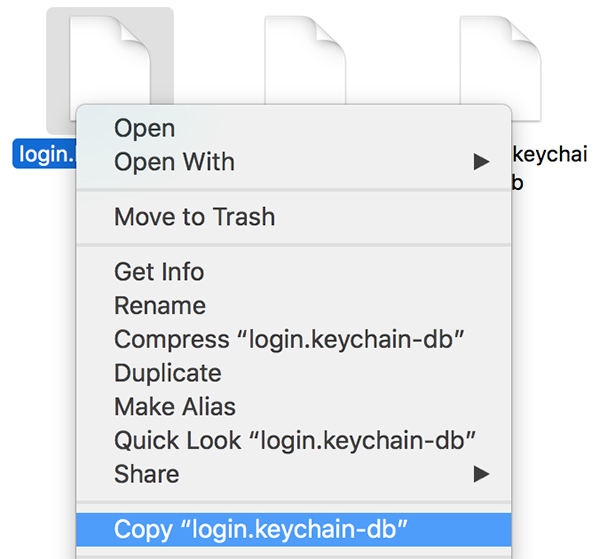Select Make Alias
This screenshot has height=559, width=600.
(293, 407)
